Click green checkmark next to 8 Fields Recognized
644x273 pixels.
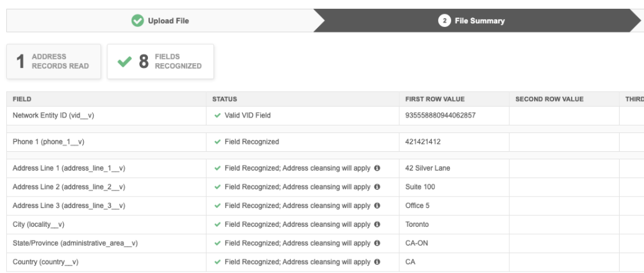[124, 61]
